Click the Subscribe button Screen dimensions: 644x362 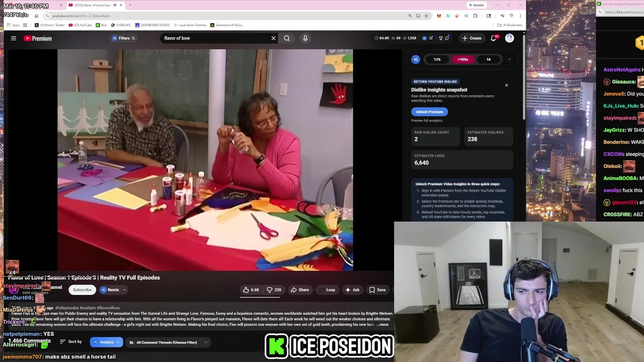pyautogui.click(x=82, y=290)
